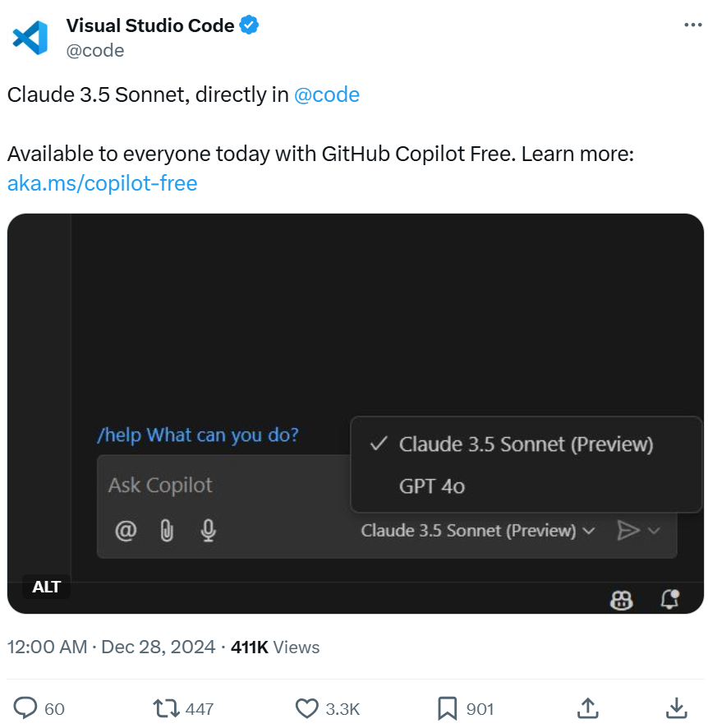Click the reply speech bubble icon
Image resolution: width=708 pixels, height=728 pixels.
point(25,708)
